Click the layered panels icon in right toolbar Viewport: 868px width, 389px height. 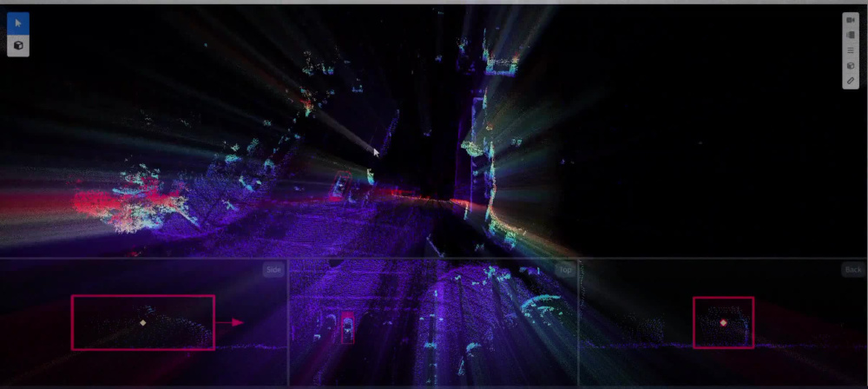tap(851, 35)
